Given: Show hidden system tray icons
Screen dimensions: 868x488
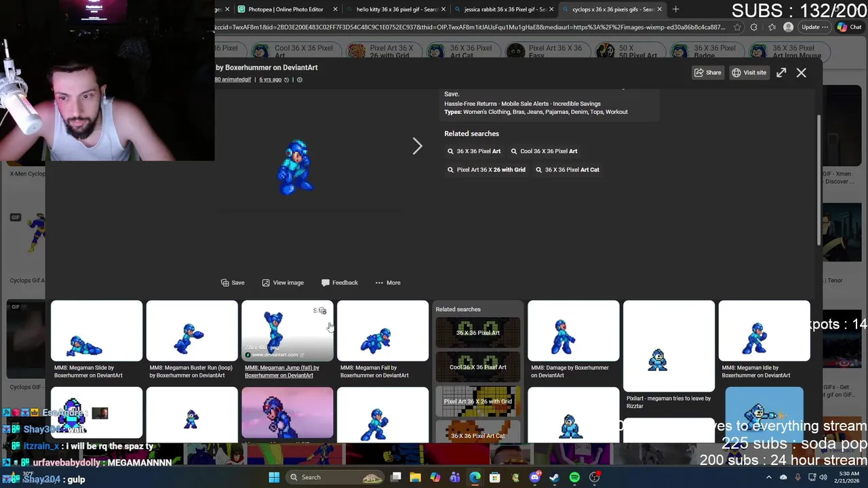Looking at the screenshot, I should tap(768, 477).
